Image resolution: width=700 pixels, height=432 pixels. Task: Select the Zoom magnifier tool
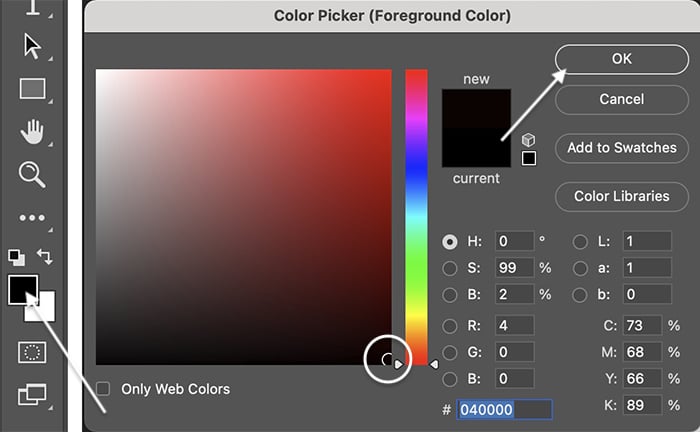[32, 174]
